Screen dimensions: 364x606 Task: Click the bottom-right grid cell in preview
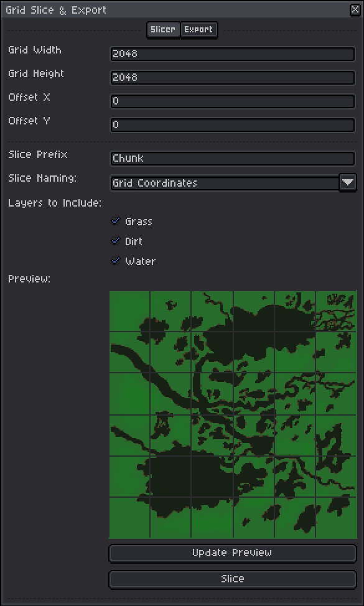pyautogui.click(x=337, y=518)
